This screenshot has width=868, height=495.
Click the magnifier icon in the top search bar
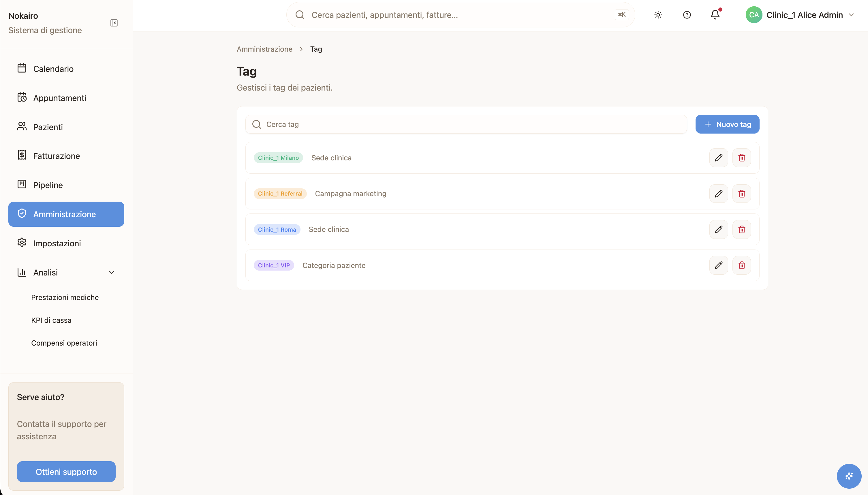click(299, 15)
